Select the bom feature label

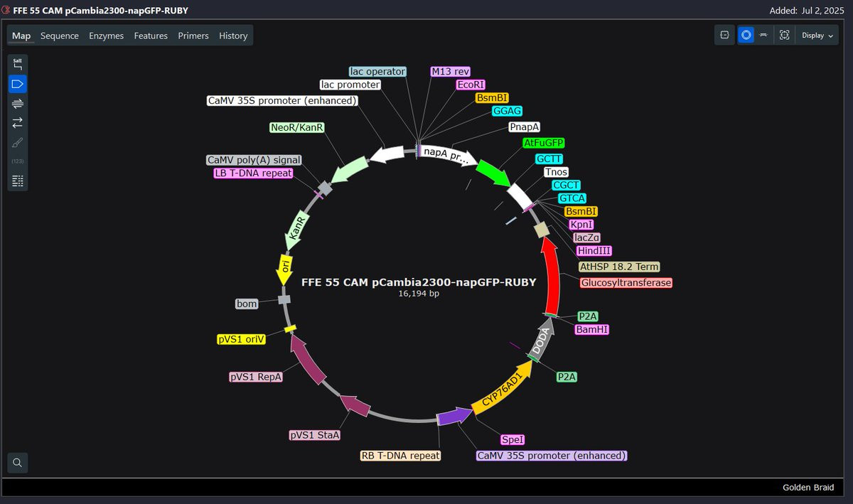pyautogui.click(x=246, y=304)
